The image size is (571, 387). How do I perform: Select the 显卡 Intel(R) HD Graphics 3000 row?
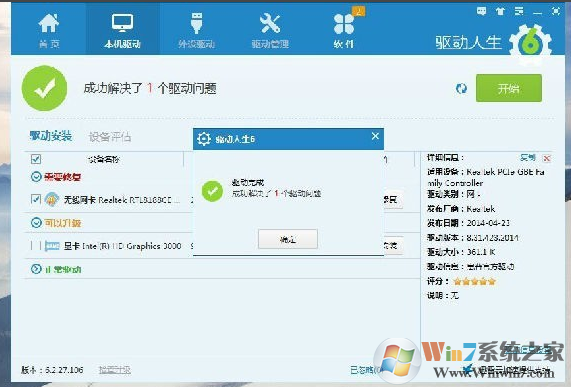tap(122, 246)
